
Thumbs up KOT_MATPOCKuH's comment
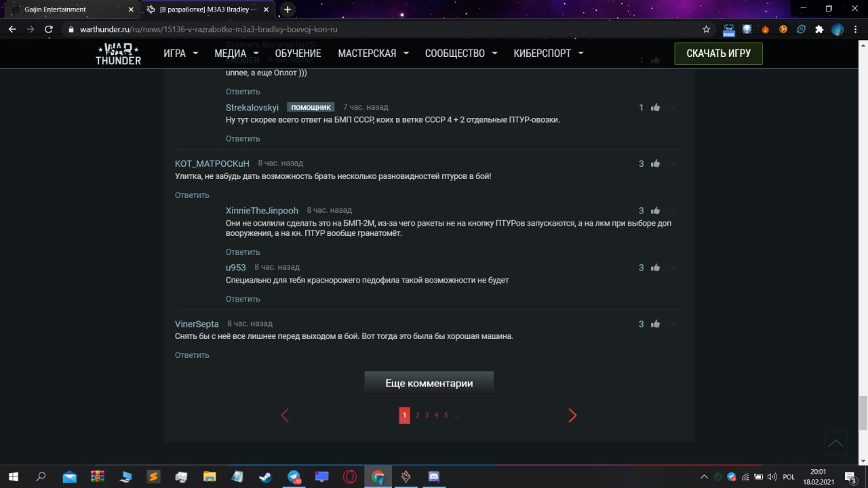(x=655, y=163)
